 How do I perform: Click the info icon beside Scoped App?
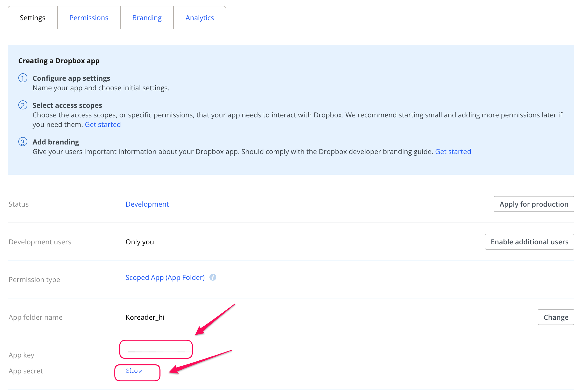(213, 277)
